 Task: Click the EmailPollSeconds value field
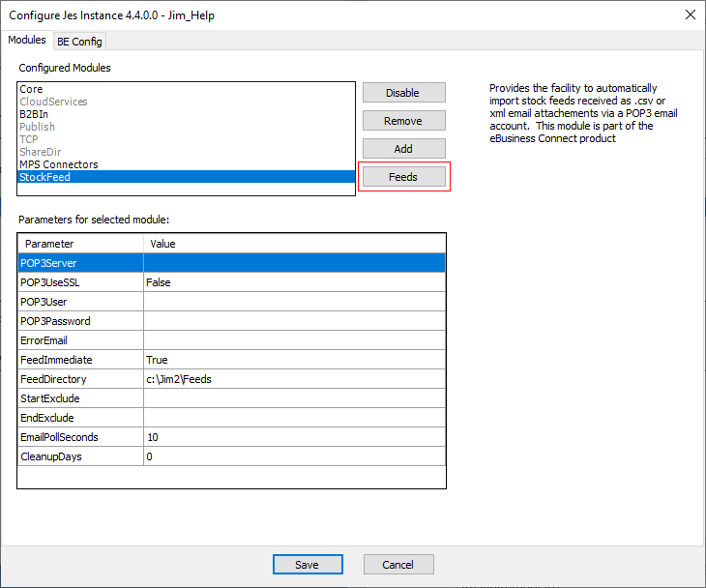coord(294,437)
